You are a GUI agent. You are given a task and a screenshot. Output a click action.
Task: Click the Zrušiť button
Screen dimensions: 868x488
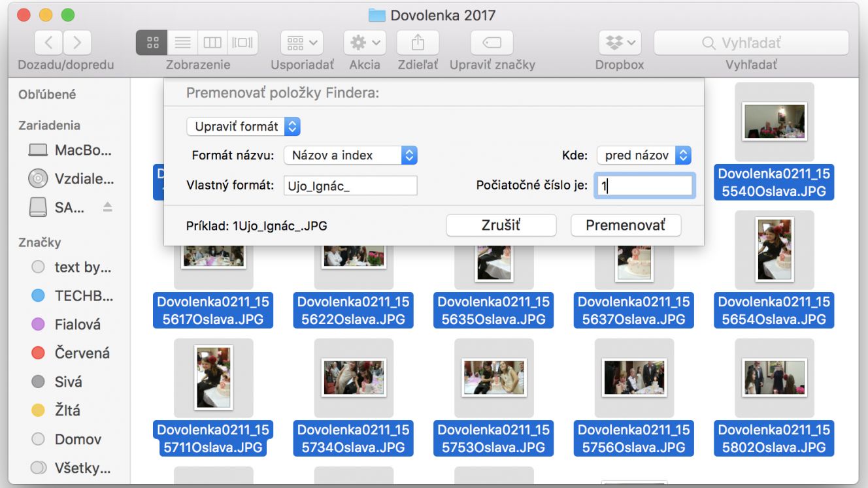501,225
